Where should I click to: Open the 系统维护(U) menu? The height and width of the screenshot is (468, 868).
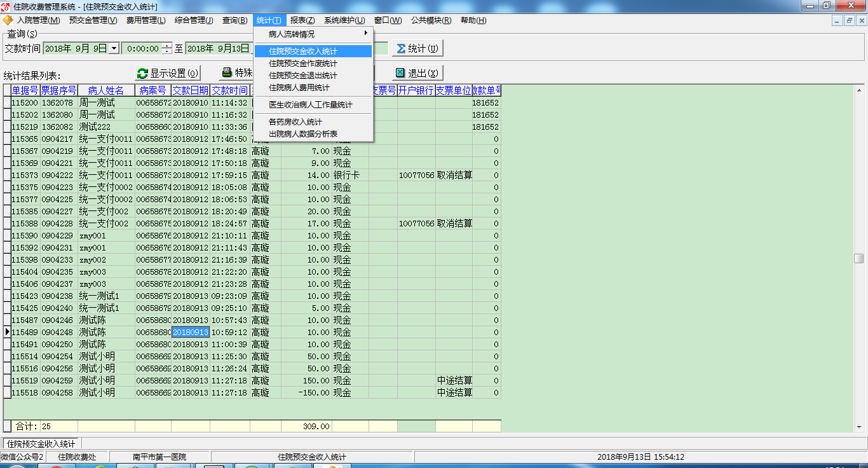(x=344, y=20)
